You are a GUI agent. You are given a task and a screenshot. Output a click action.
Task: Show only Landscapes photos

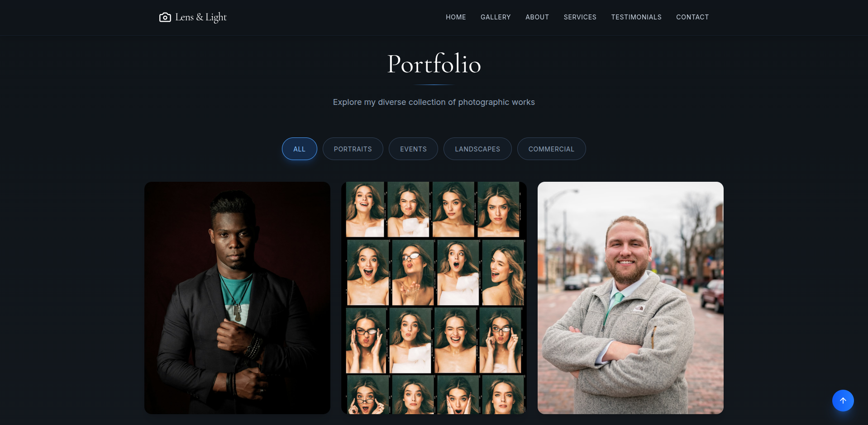click(477, 149)
